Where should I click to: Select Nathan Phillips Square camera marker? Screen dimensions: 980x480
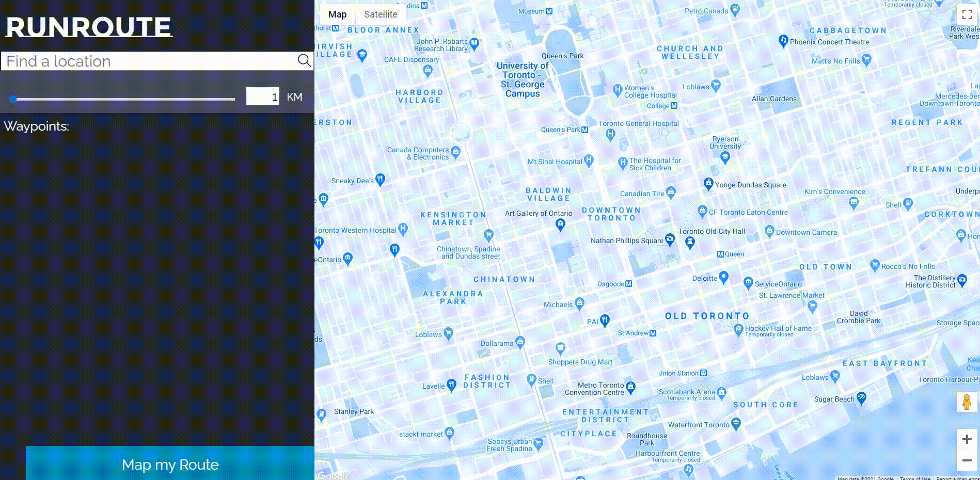[x=670, y=239]
